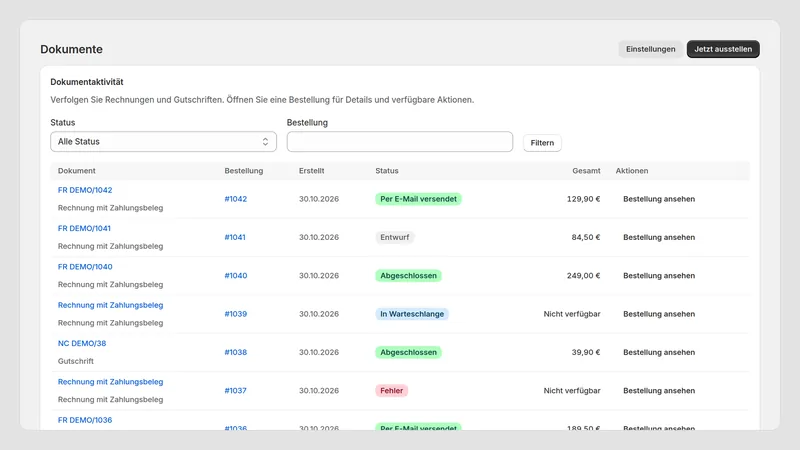Click the Dokument column header

[x=77, y=171]
